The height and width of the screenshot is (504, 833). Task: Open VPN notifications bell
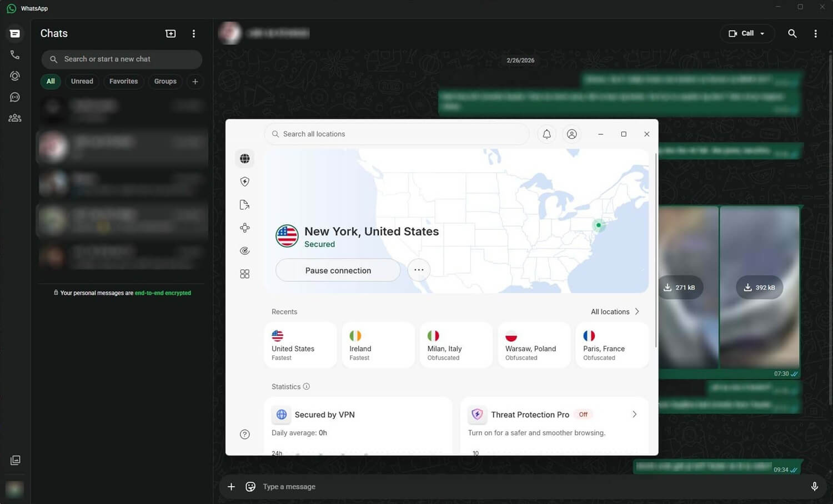click(x=547, y=134)
